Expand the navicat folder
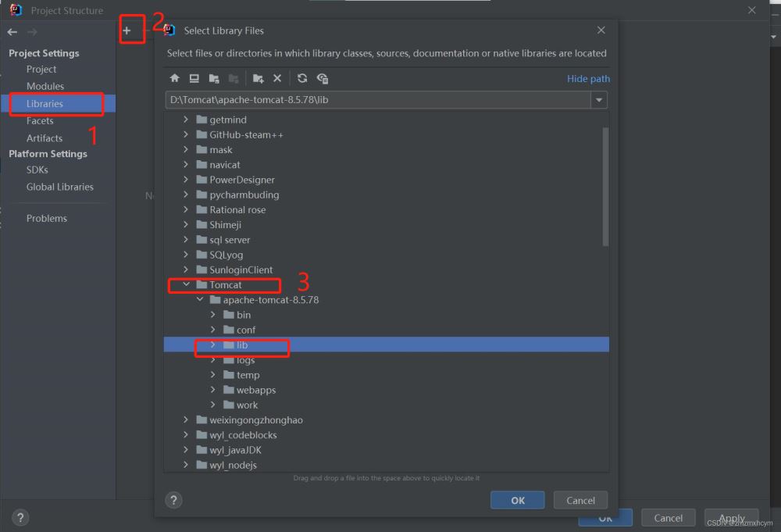This screenshot has width=781, height=532. click(x=186, y=164)
